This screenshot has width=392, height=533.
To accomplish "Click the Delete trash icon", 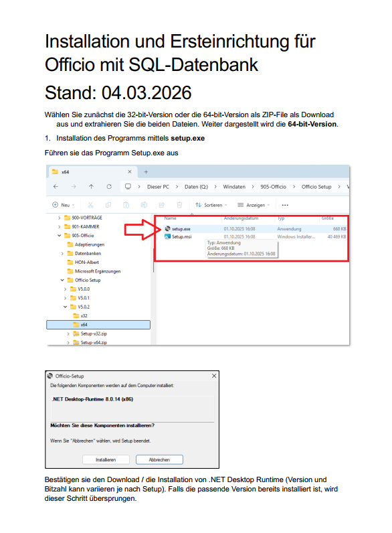I will (x=179, y=205).
